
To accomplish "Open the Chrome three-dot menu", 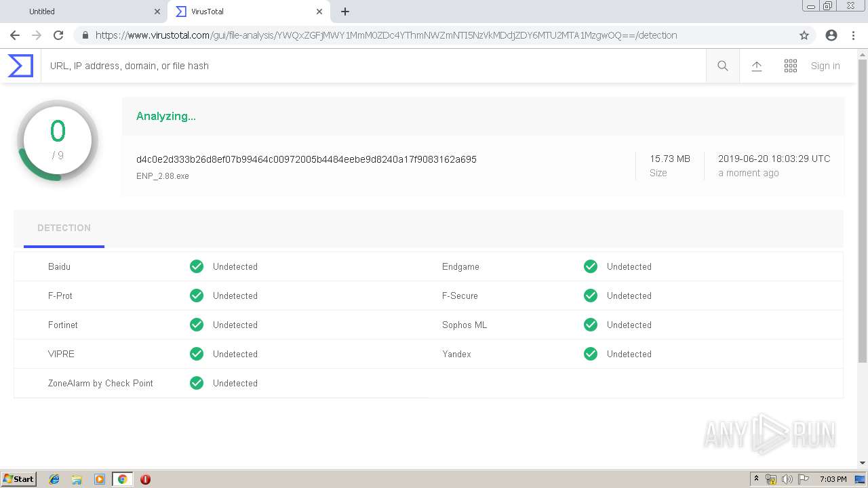I will pyautogui.click(x=853, y=35).
